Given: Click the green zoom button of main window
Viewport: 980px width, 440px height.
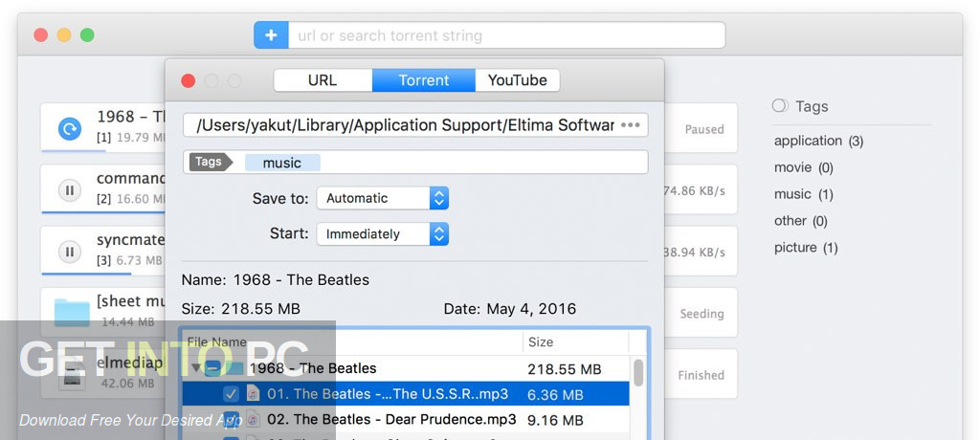Looking at the screenshot, I should (87, 35).
